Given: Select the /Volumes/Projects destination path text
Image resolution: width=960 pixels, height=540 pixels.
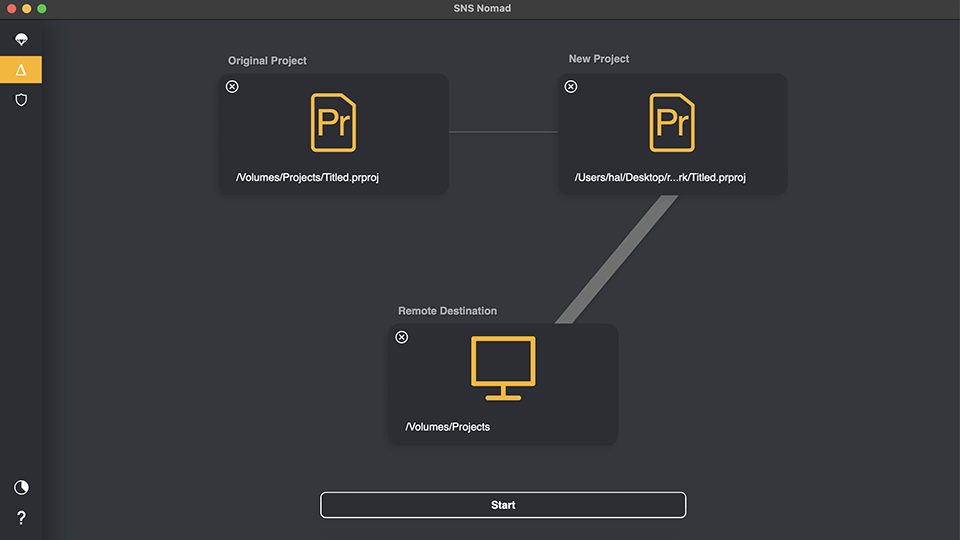Looking at the screenshot, I should (x=448, y=427).
